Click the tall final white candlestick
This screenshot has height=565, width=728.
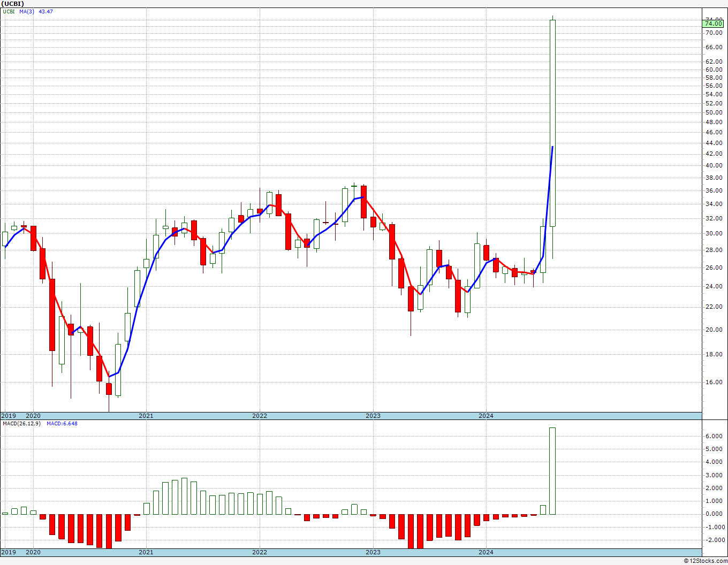(x=552, y=123)
